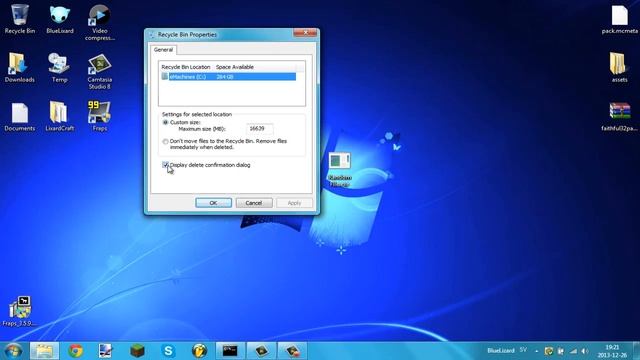Click the Apply button
This screenshot has width=640, height=360.
click(x=294, y=203)
